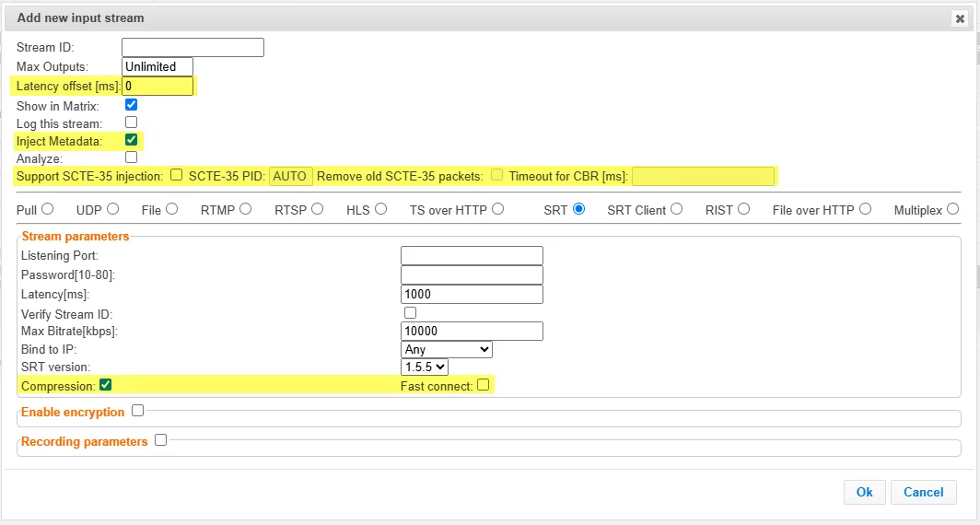Open the SRT version dropdown
980x525 pixels.
(425, 367)
